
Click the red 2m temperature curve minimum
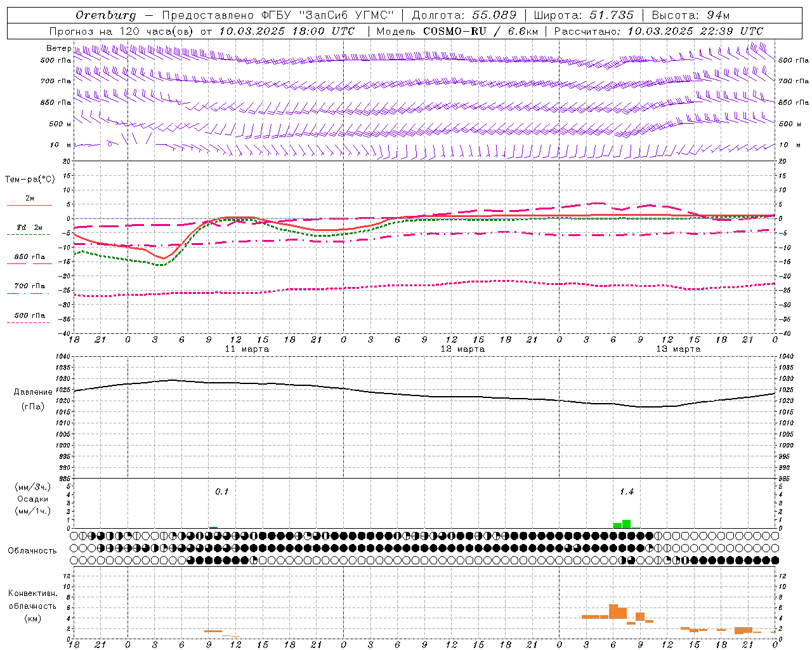point(164,258)
